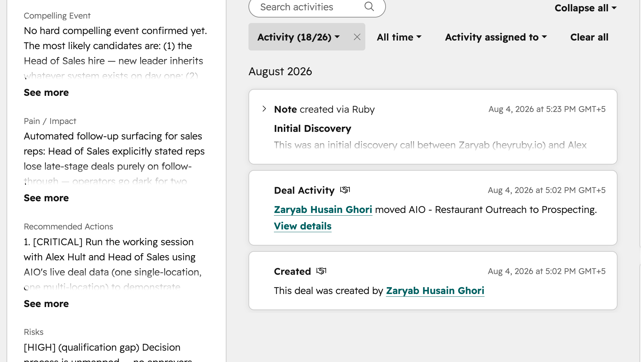Click the Created activity card
The width and height of the screenshot is (644, 362).
pos(433,281)
